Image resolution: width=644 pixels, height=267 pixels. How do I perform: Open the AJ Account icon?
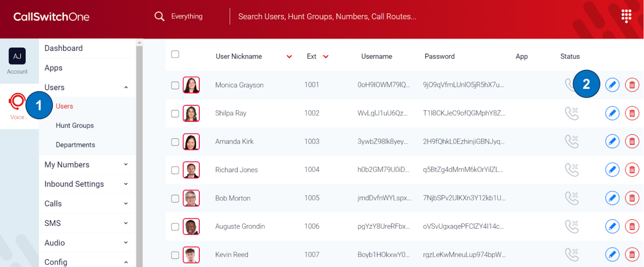(17, 56)
